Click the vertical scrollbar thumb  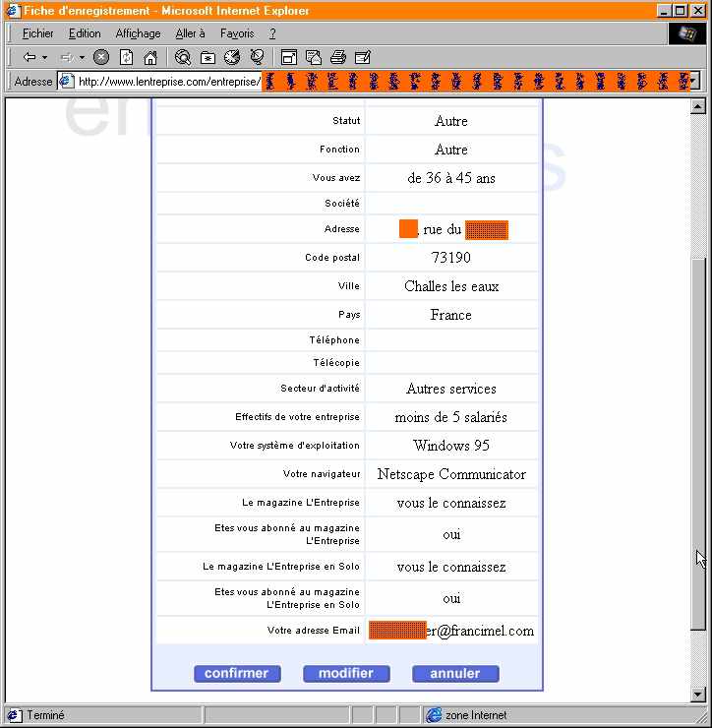point(697,444)
